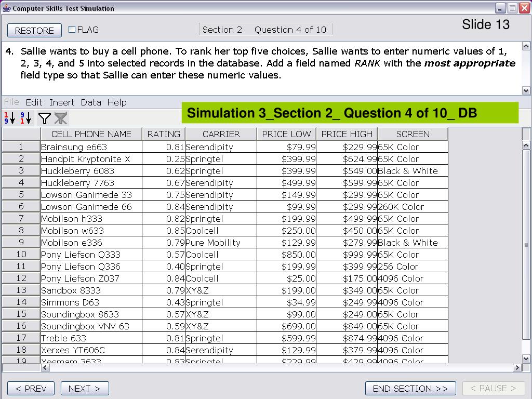Click the $874.99 price high cell
The width and height of the screenshot is (532, 399).
347,338
